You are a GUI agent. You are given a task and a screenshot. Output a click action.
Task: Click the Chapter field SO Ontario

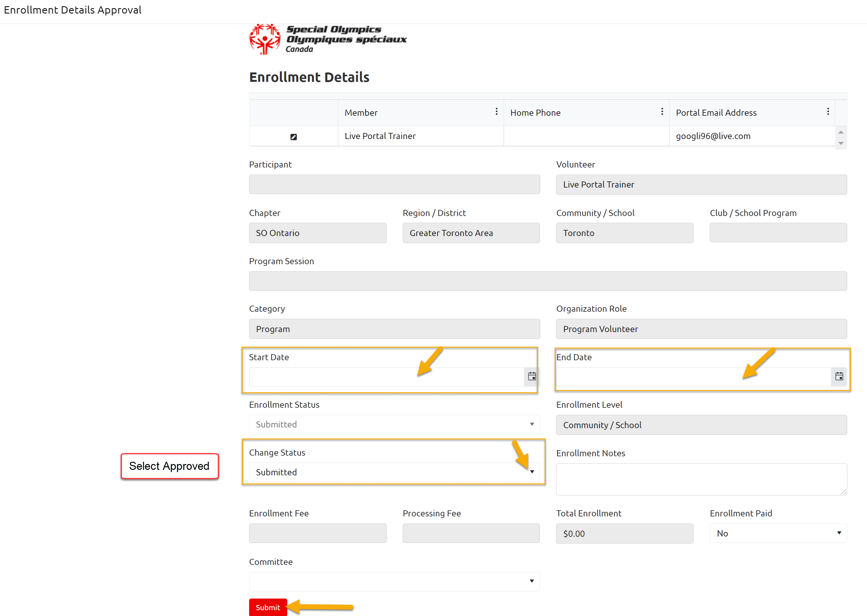click(318, 233)
